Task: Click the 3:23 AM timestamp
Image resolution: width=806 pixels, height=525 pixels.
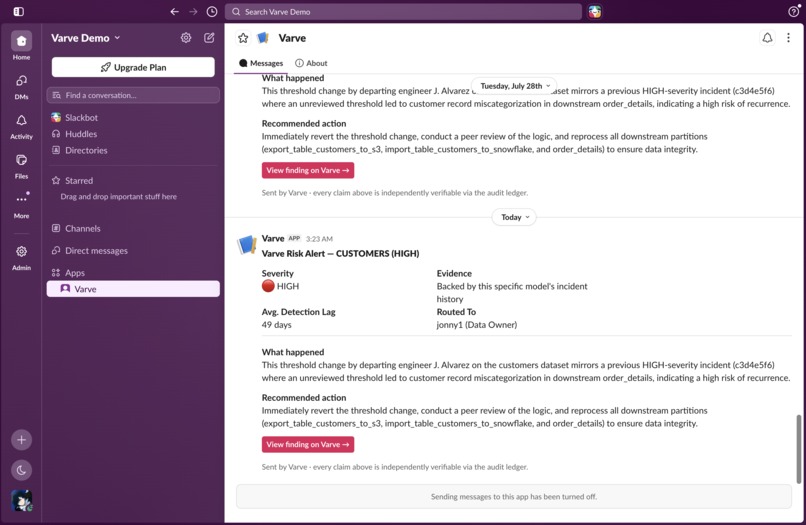Action: (319, 239)
